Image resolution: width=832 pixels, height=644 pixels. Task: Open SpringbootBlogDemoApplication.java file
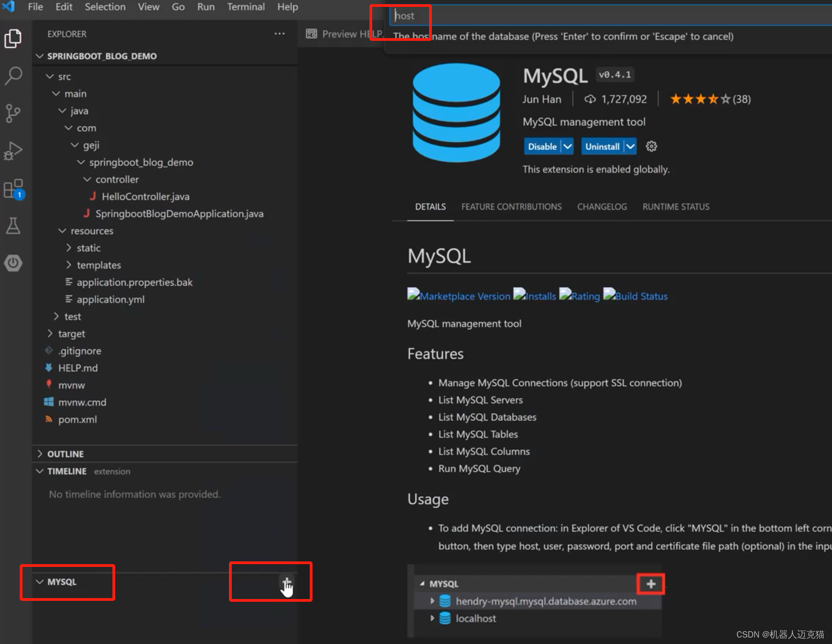pos(179,213)
